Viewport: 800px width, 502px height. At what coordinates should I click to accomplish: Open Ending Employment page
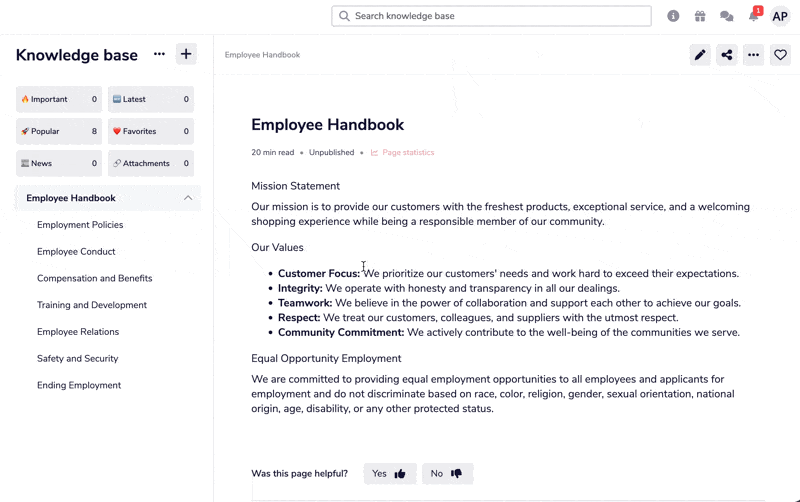coord(79,385)
